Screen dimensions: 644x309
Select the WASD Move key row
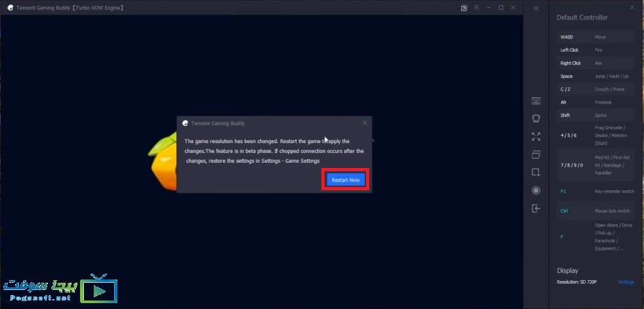pyautogui.click(x=595, y=37)
